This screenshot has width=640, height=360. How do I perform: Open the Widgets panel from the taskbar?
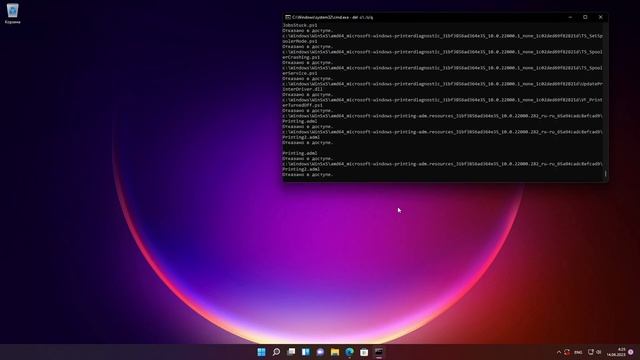tap(306, 352)
